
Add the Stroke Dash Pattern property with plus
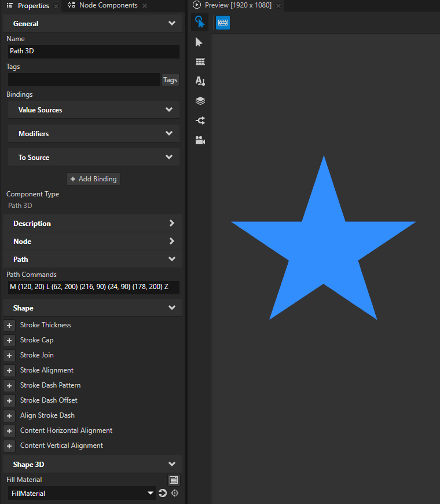(x=9, y=386)
